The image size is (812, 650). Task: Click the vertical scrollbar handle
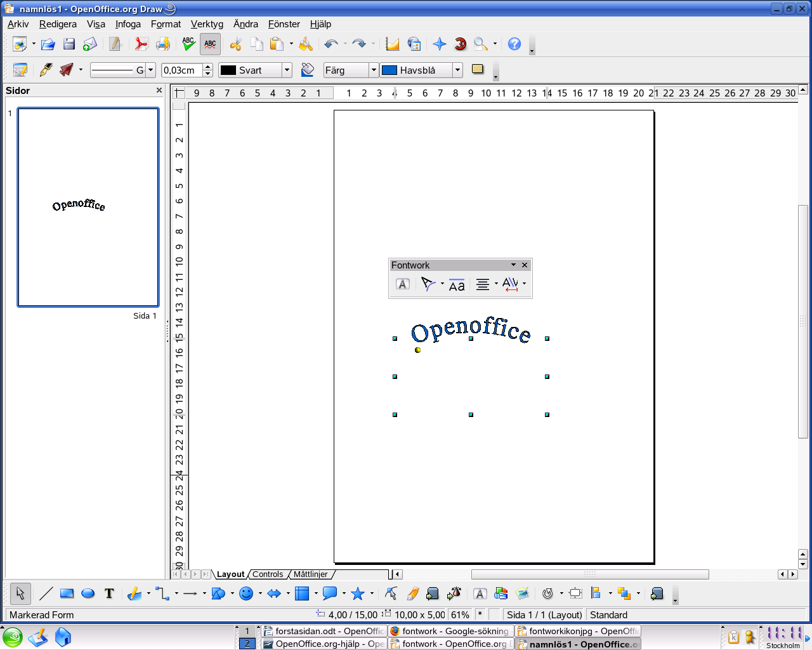[x=803, y=321]
